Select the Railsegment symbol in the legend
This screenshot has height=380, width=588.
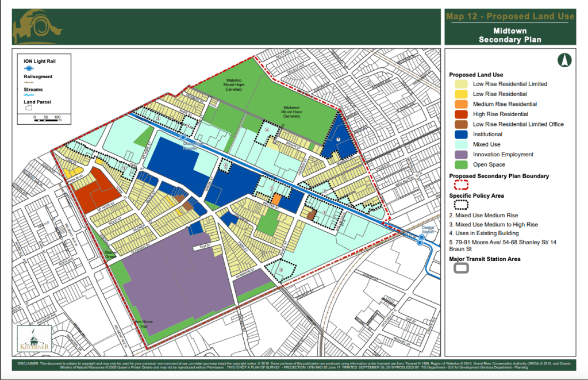tap(28, 82)
